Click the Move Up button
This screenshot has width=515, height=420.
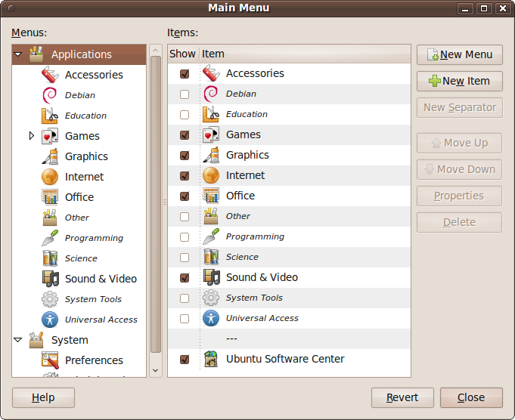click(460, 143)
